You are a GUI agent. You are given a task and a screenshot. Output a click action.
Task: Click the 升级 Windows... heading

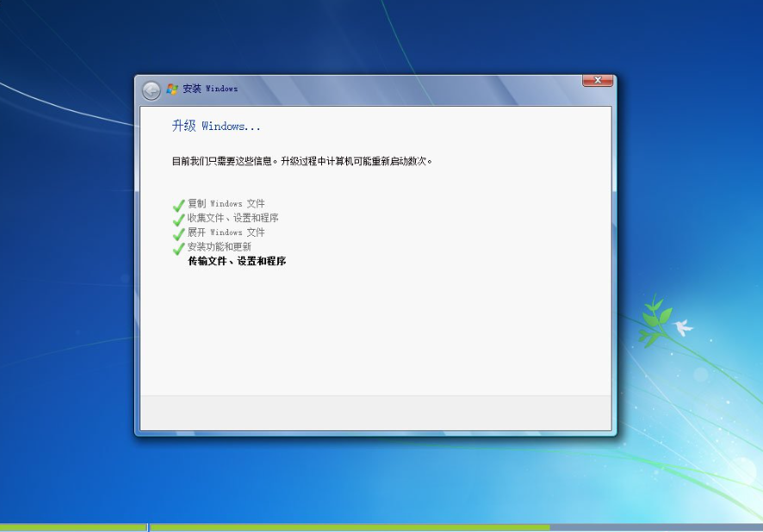click(x=216, y=126)
